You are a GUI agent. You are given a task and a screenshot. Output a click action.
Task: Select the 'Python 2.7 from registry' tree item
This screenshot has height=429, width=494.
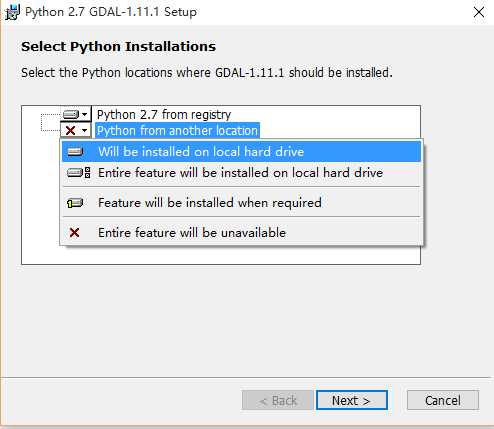pyautogui.click(x=164, y=115)
